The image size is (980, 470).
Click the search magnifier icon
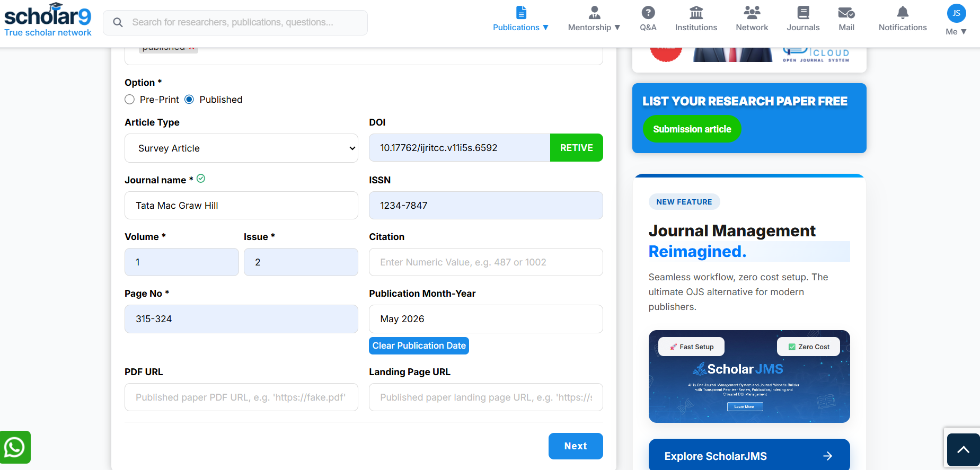point(118,22)
